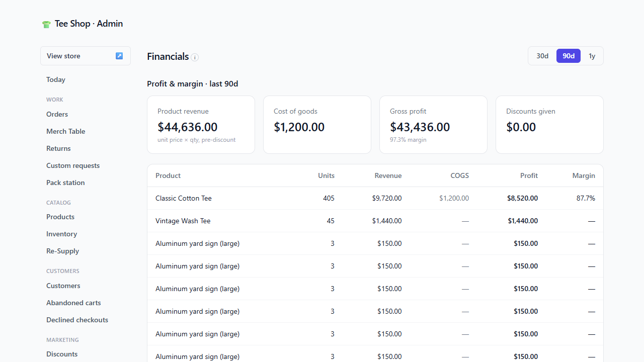Open View store button
The height and width of the screenshot is (362, 644).
point(86,56)
